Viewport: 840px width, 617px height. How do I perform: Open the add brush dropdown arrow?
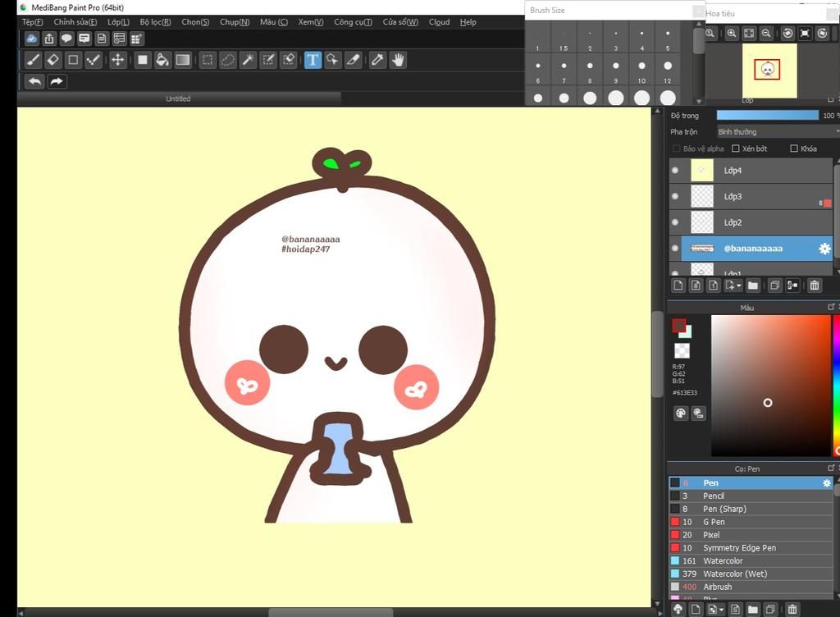click(722, 610)
